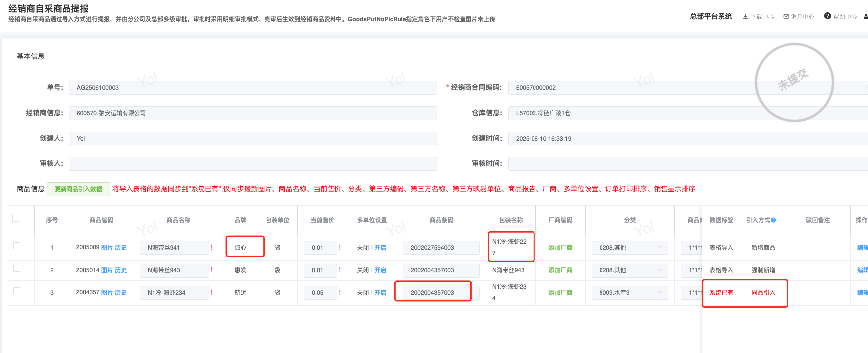Click the help icon next to 引入方式

coord(773,220)
